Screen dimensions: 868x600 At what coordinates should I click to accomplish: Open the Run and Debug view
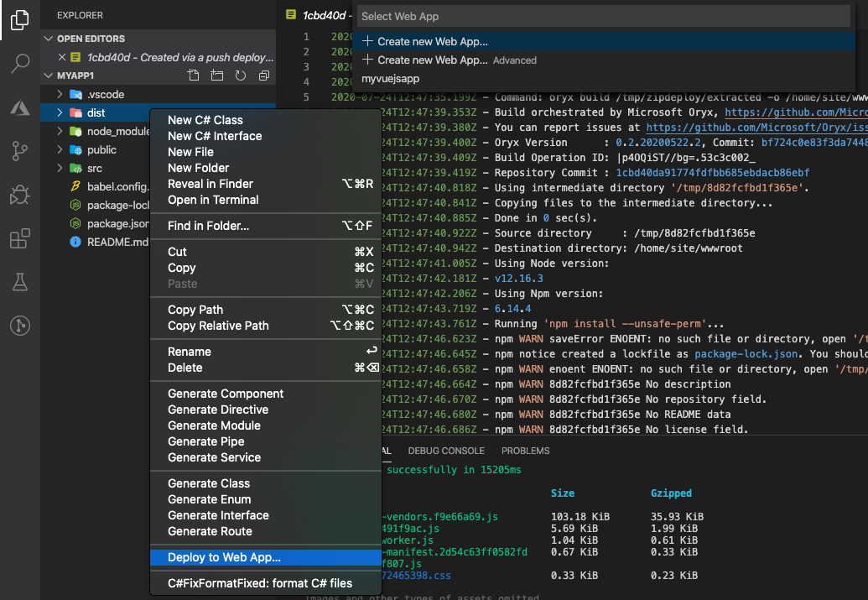tap(20, 195)
